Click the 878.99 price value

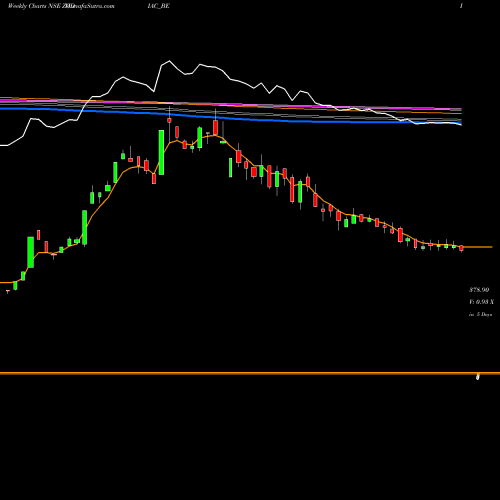coord(479,290)
